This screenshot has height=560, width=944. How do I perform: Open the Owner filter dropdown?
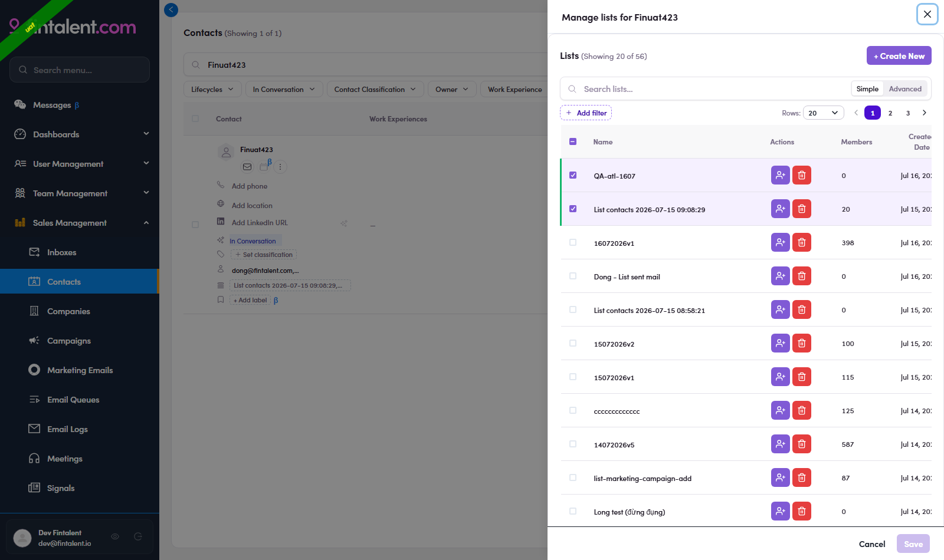click(x=452, y=89)
